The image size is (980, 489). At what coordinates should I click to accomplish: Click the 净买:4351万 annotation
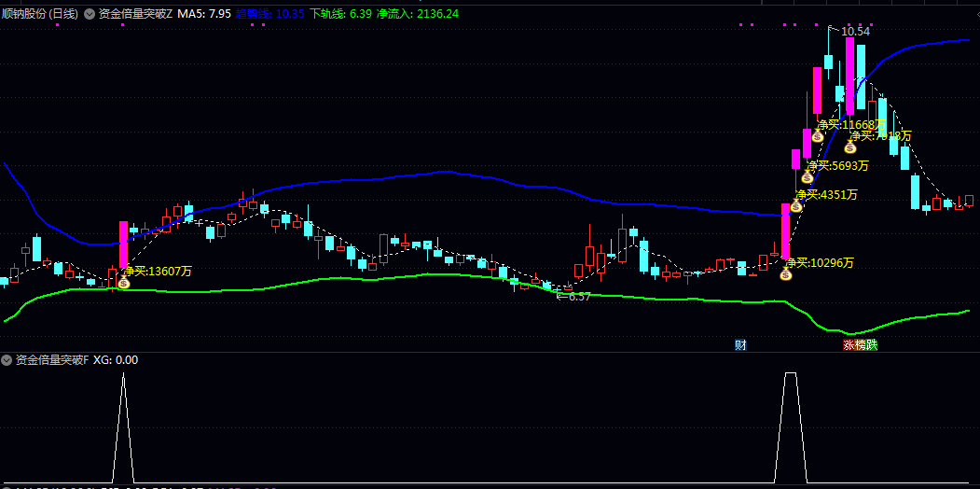point(826,194)
